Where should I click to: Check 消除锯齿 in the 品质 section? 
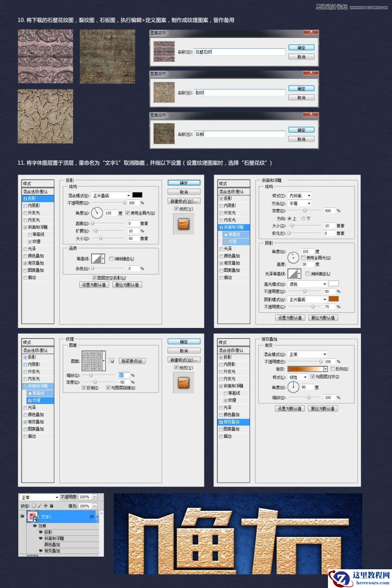point(112,258)
